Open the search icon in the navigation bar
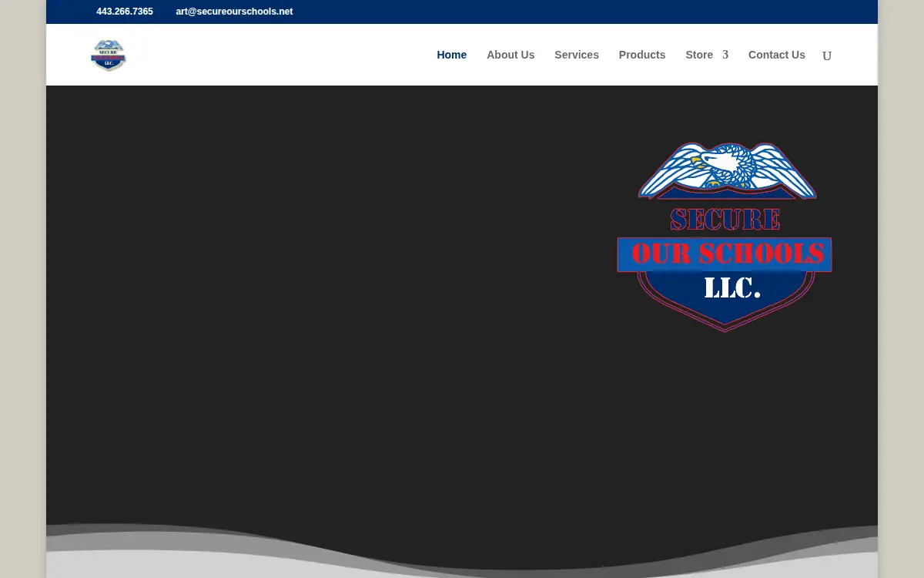The image size is (924, 578). [827, 55]
